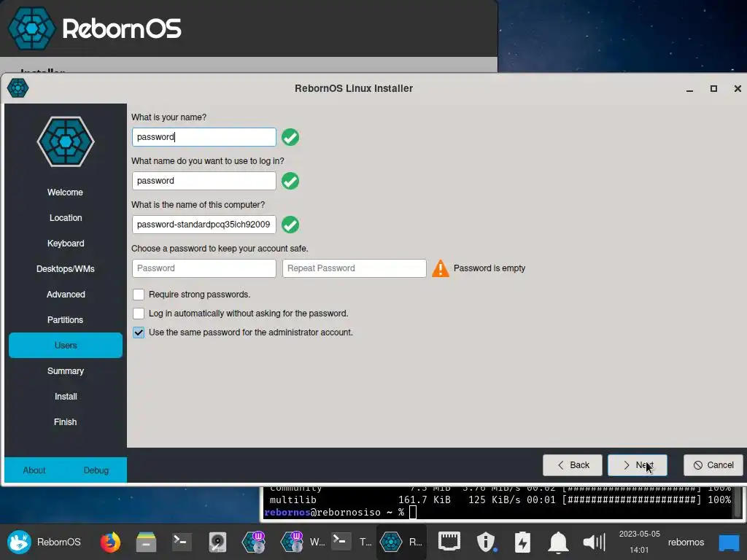The image size is (747, 560).
Task: Focus the computer name input field
Action: coord(204,225)
